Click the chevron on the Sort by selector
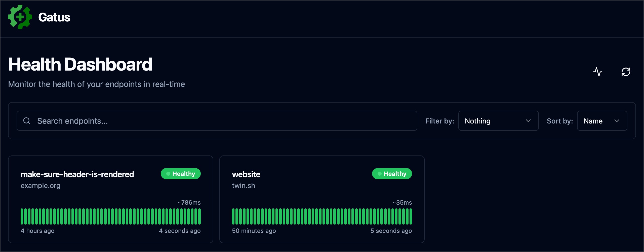644x252 pixels. (x=617, y=121)
